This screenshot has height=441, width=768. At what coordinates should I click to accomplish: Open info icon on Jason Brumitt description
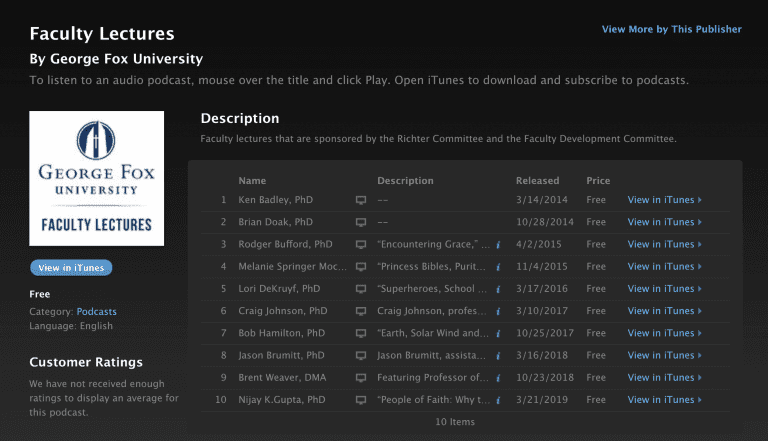pyautogui.click(x=498, y=356)
